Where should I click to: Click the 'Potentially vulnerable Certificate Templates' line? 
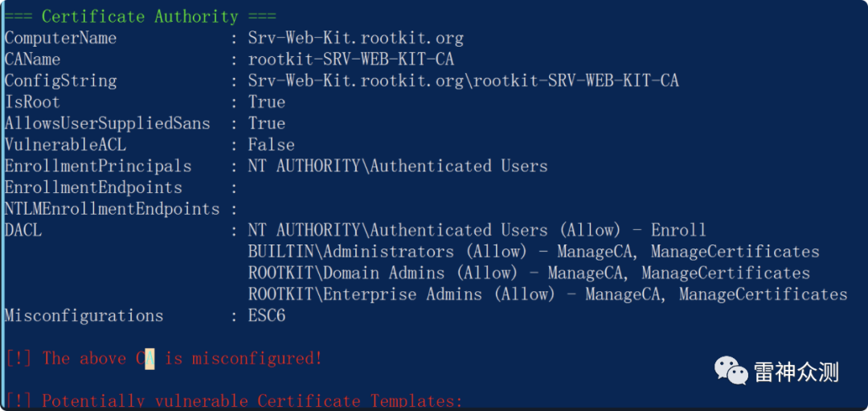point(234,401)
